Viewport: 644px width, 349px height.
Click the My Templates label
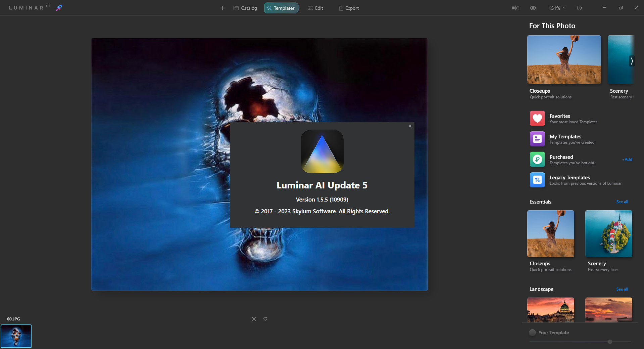coord(565,137)
